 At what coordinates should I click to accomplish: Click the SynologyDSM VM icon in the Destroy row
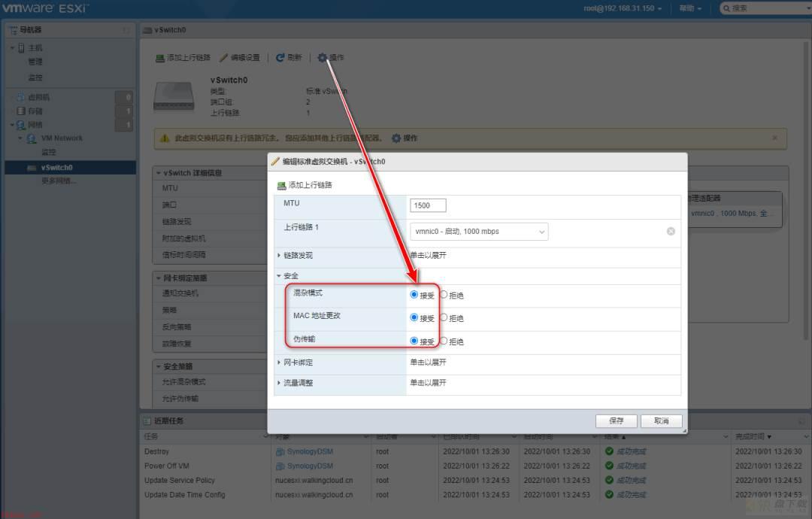click(280, 451)
